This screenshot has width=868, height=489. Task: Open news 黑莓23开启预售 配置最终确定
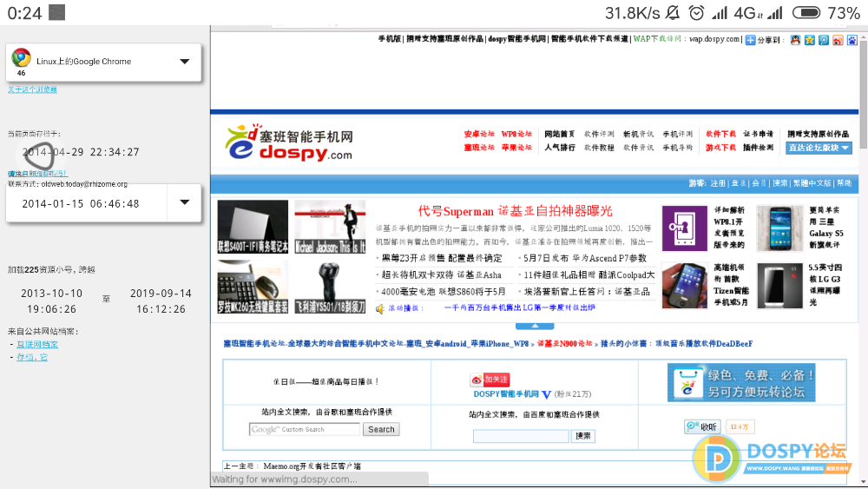(442, 258)
